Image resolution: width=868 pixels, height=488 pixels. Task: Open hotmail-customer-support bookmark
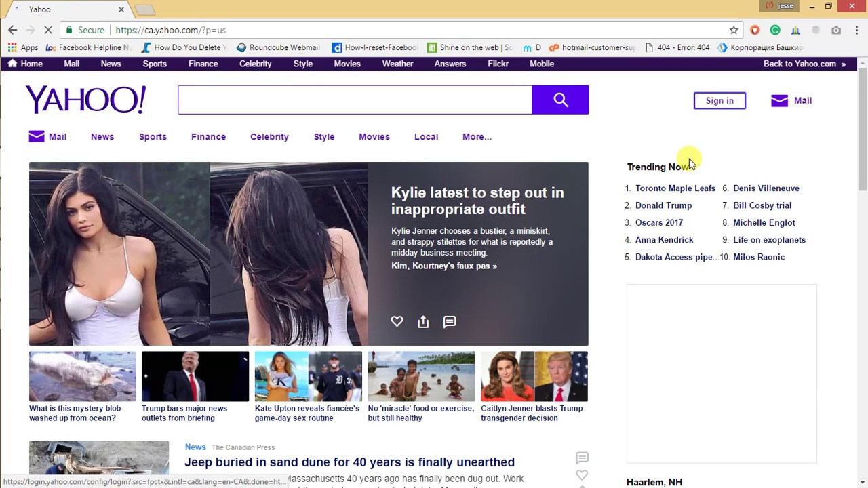coord(592,47)
